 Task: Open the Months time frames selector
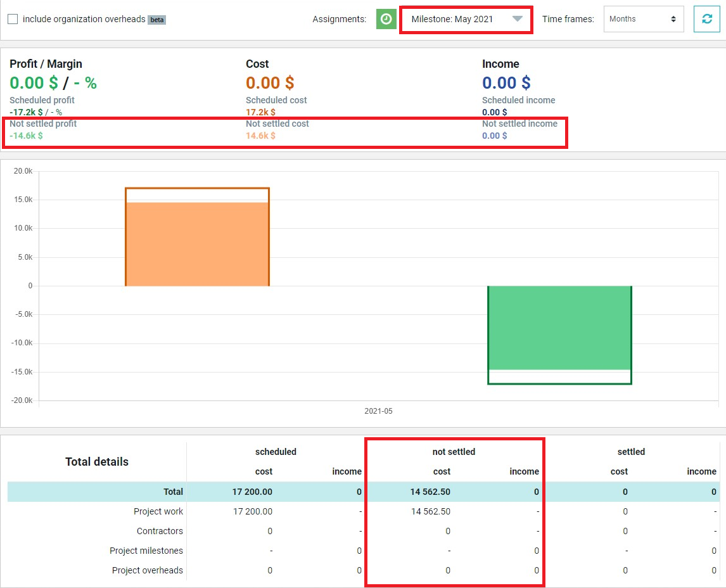pos(644,19)
